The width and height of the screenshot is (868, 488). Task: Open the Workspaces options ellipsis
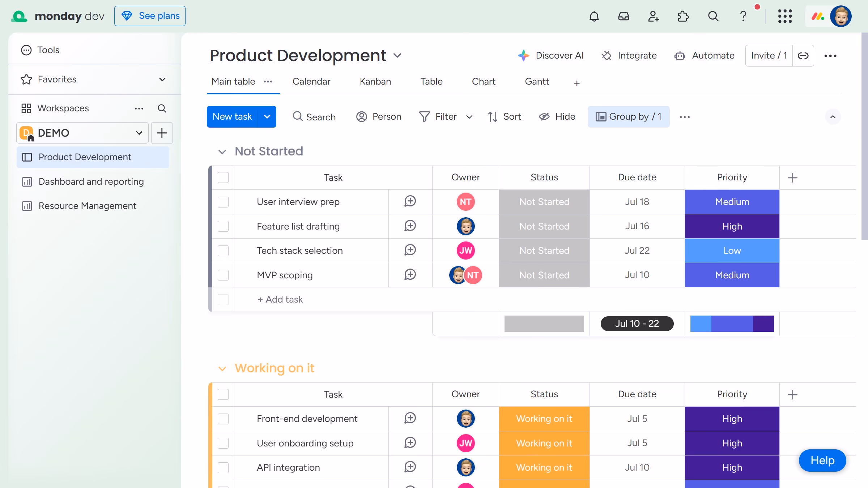(139, 108)
